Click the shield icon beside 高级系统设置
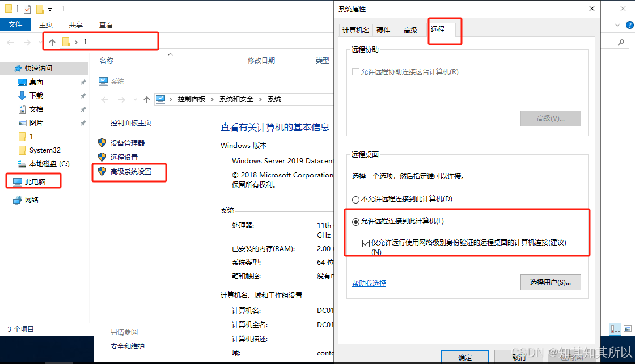Image resolution: width=635 pixels, height=364 pixels. click(102, 171)
